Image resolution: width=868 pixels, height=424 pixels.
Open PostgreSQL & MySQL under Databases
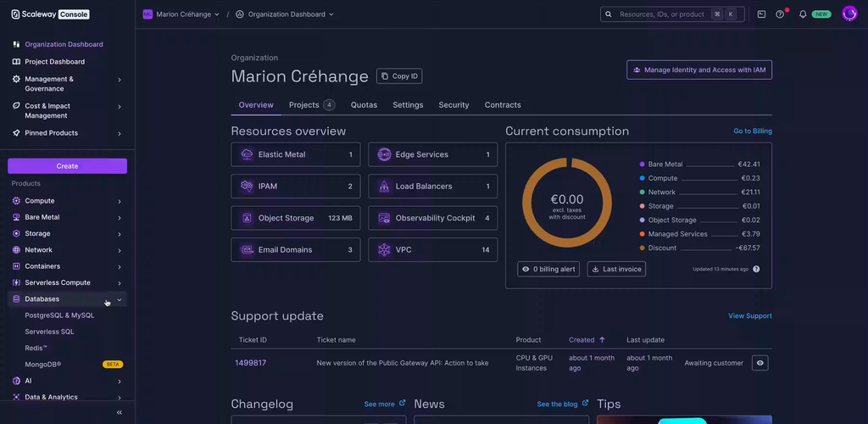coord(59,315)
